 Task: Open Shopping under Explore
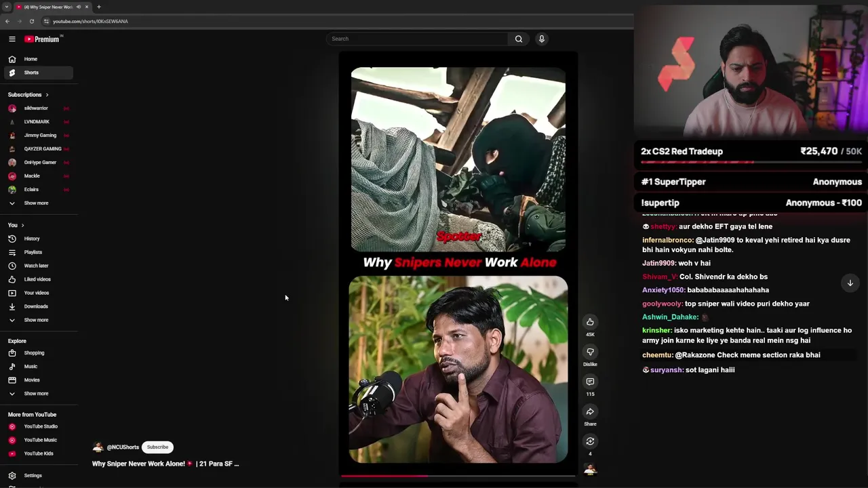[x=39, y=353]
